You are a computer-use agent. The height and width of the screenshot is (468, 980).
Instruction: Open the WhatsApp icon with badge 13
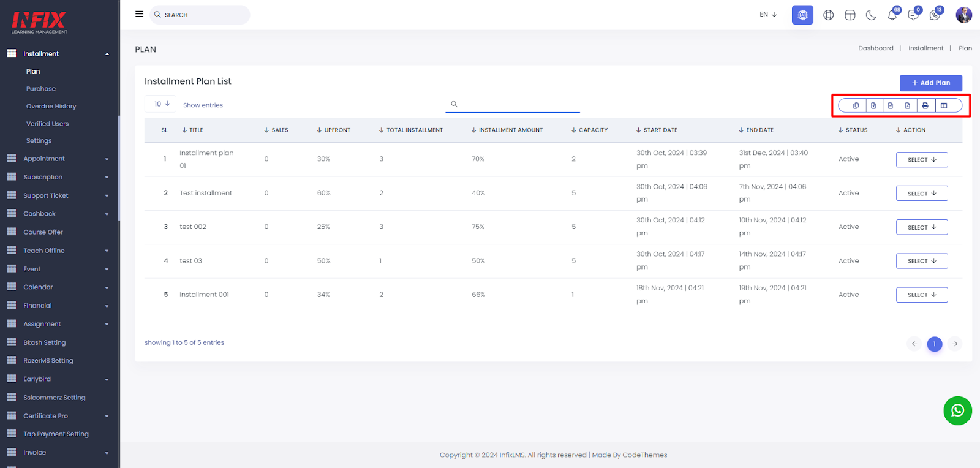pos(936,15)
